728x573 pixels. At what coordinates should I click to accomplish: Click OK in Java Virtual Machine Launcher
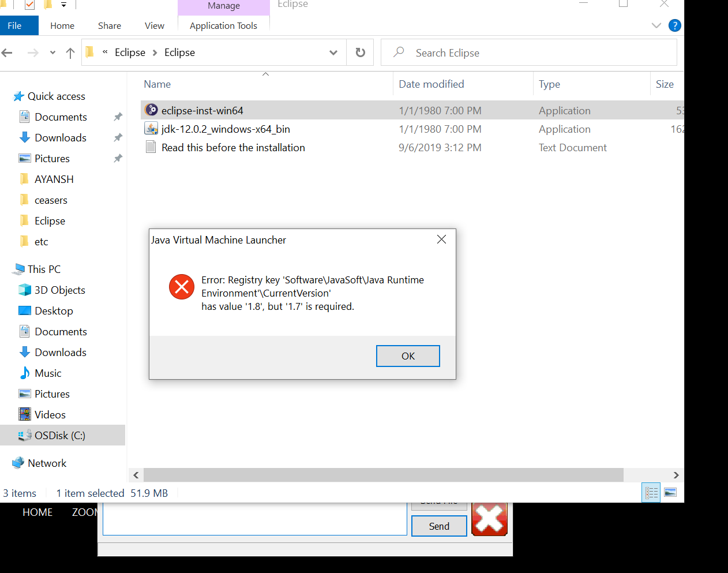[408, 356]
